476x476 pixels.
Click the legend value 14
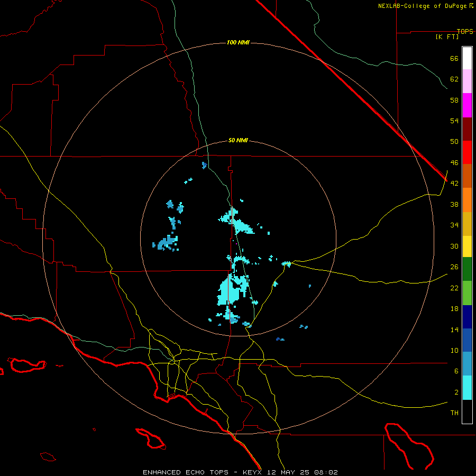(x=454, y=329)
